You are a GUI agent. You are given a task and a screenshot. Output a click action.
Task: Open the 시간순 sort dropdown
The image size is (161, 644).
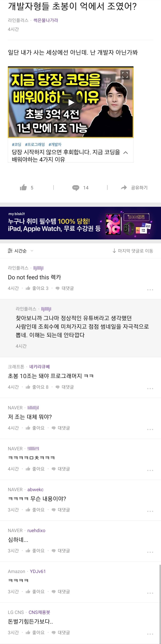point(21,251)
